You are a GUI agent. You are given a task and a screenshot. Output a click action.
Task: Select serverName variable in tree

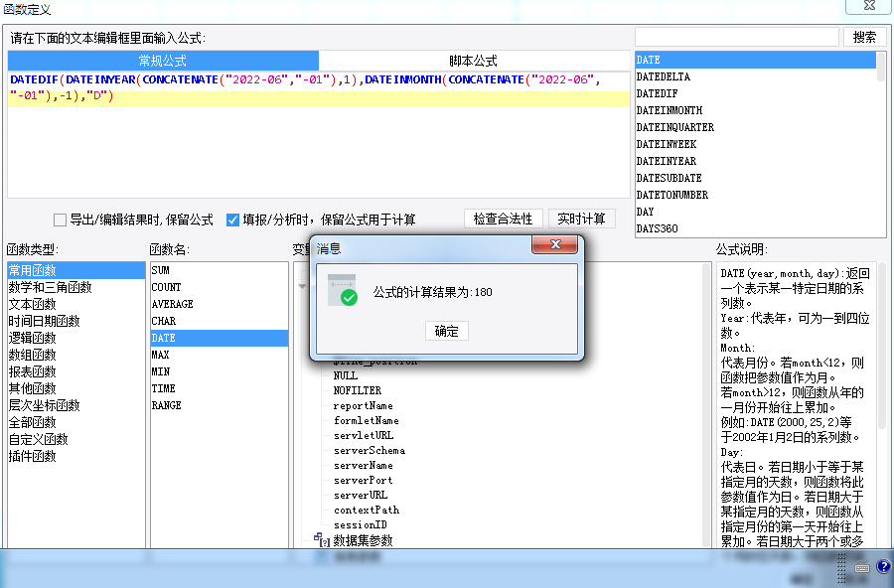pos(364,465)
